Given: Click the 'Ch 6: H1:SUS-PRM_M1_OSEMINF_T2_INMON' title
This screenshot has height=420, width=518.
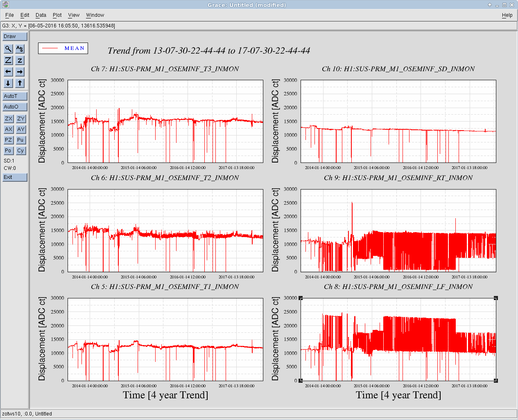Looking at the screenshot, I should 165,178.
